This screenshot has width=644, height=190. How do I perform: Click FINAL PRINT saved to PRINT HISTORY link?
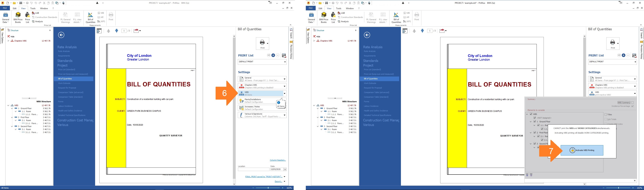[264, 176]
